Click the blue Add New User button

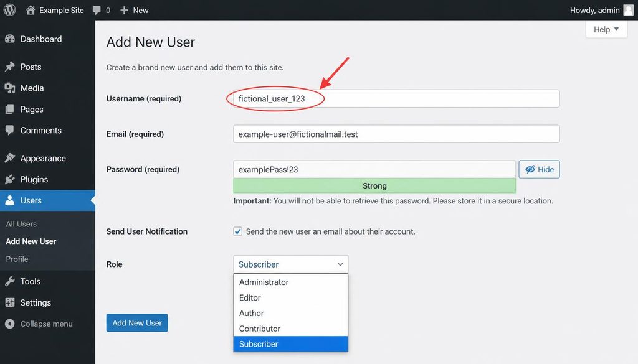[x=137, y=323]
